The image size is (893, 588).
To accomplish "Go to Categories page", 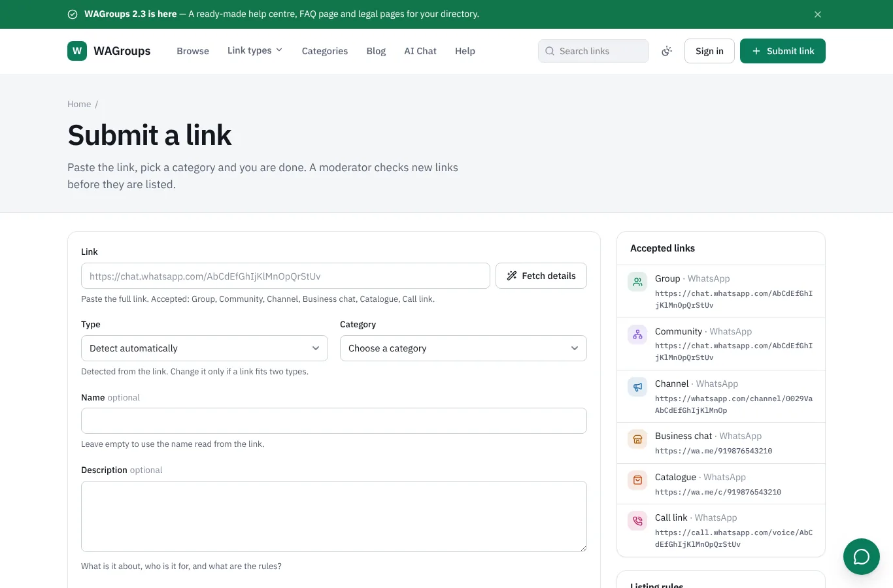I will tap(325, 51).
